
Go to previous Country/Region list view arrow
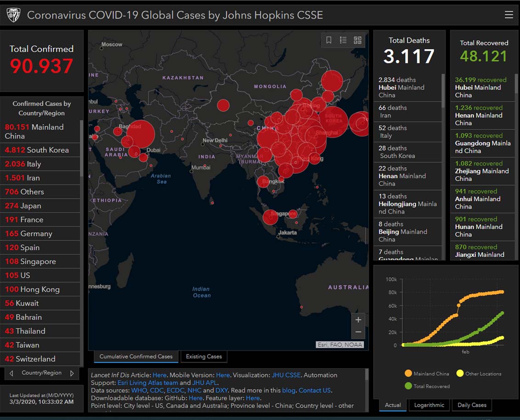click(x=11, y=373)
